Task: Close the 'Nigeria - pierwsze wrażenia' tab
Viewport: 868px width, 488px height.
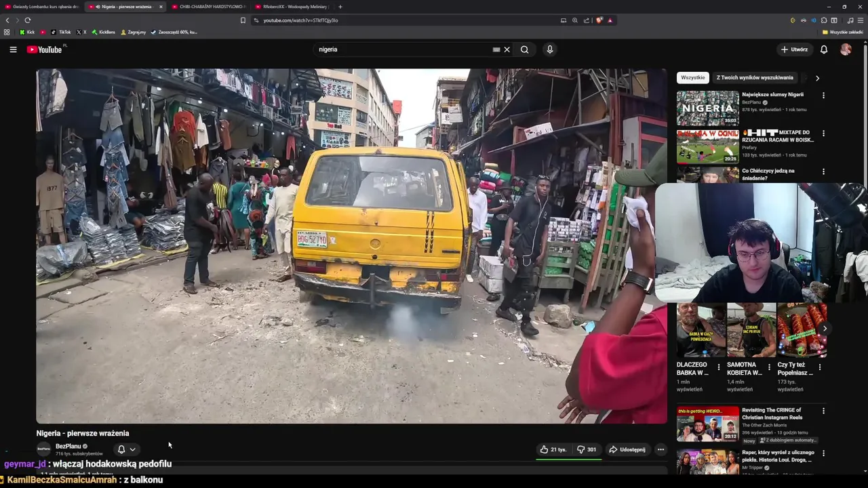Action: pos(161,7)
